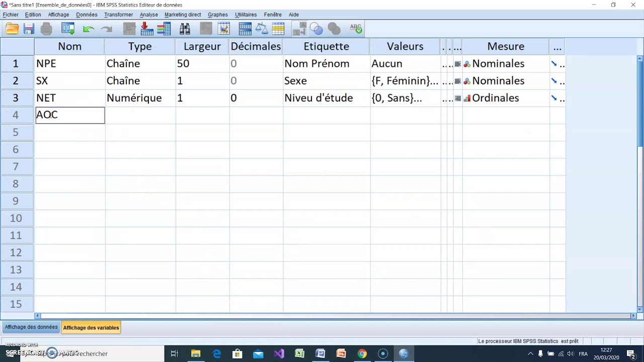Viewport: 644px width, 362px height.
Task: Open Find using the binoculars icon
Action: coord(185,29)
